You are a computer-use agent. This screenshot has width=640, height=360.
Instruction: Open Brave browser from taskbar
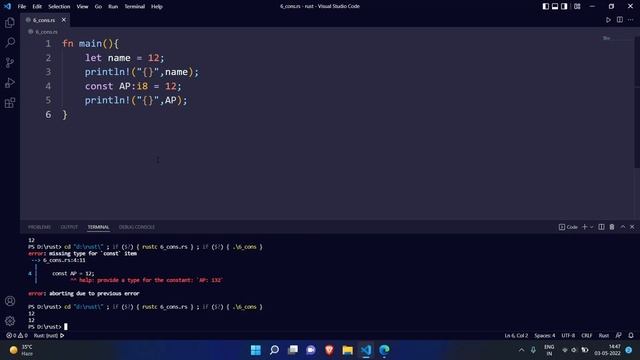329,350
